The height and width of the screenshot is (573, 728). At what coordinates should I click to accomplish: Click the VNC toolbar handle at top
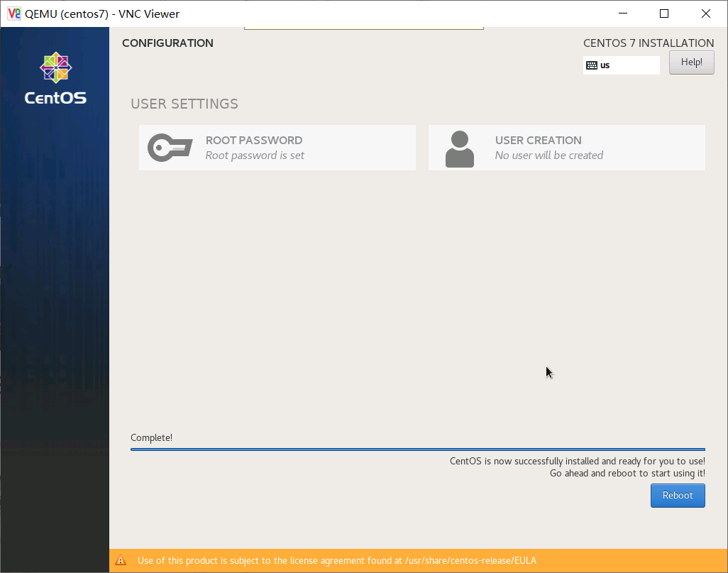click(364, 28)
